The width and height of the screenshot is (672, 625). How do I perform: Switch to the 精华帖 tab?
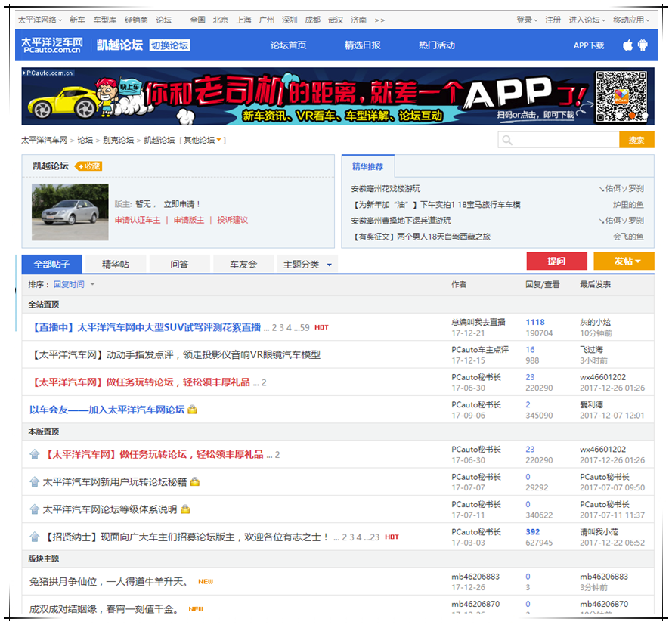tap(116, 265)
